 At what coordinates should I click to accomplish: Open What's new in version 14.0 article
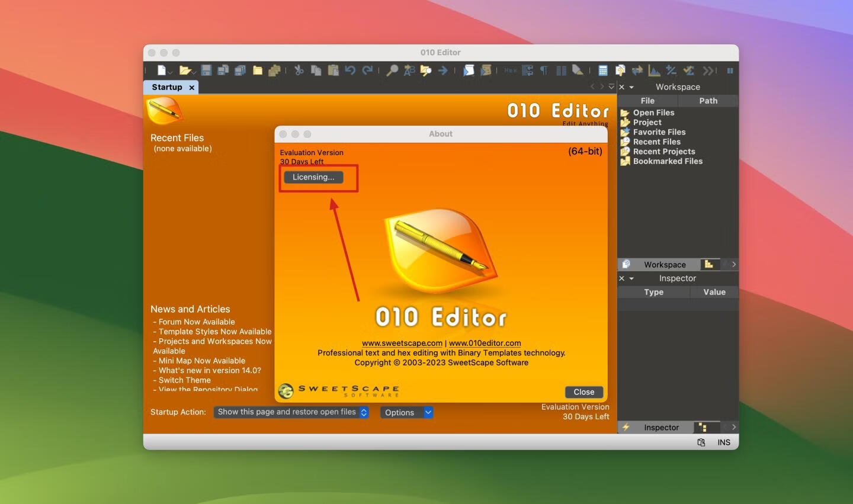[x=209, y=371]
